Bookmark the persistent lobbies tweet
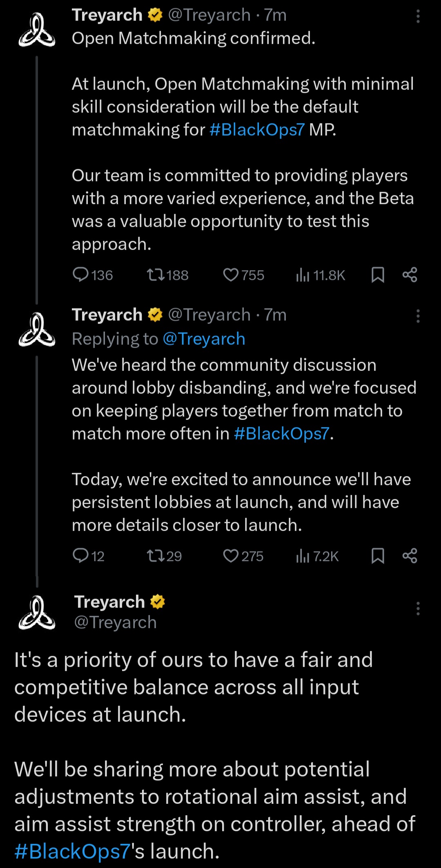The image size is (441, 868). [378, 556]
